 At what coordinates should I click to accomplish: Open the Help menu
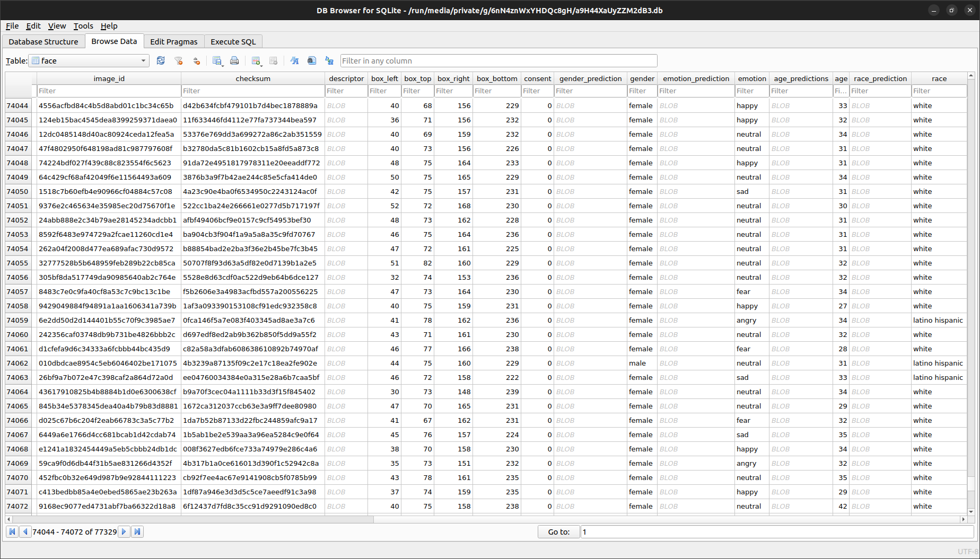pos(109,26)
